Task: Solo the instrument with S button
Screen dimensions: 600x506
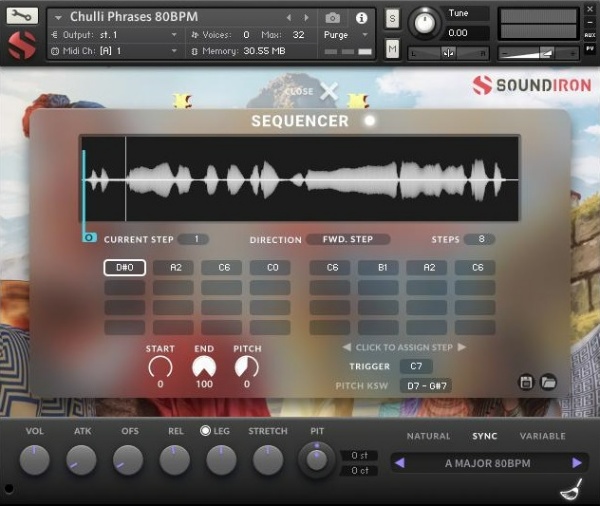Action: 392,18
